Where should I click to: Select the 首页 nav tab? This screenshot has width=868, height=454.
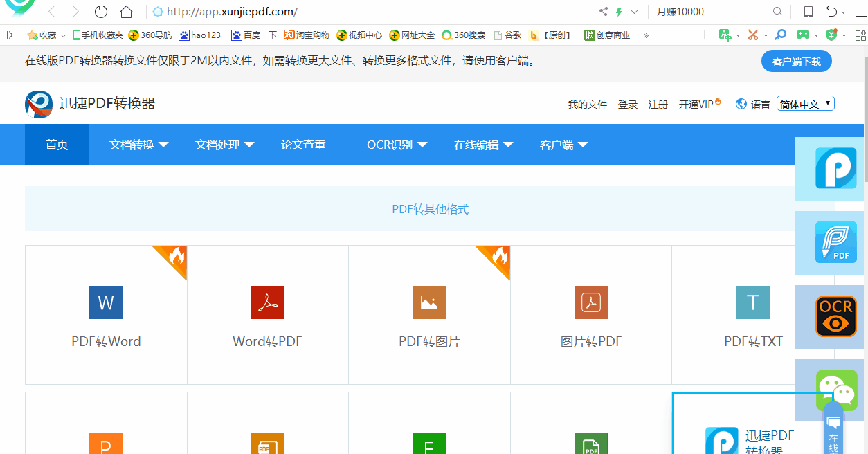tap(57, 145)
